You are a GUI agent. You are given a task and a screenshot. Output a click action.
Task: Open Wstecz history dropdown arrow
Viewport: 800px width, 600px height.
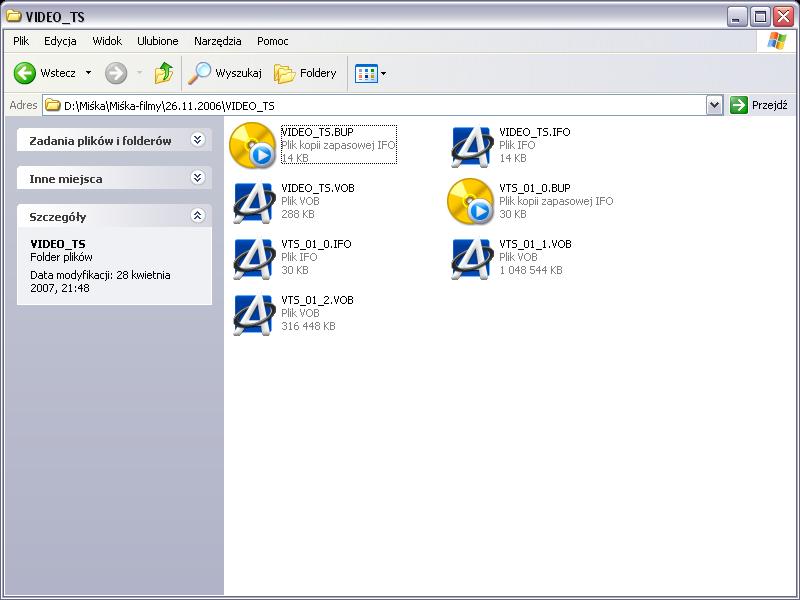[x=88, y=73]
